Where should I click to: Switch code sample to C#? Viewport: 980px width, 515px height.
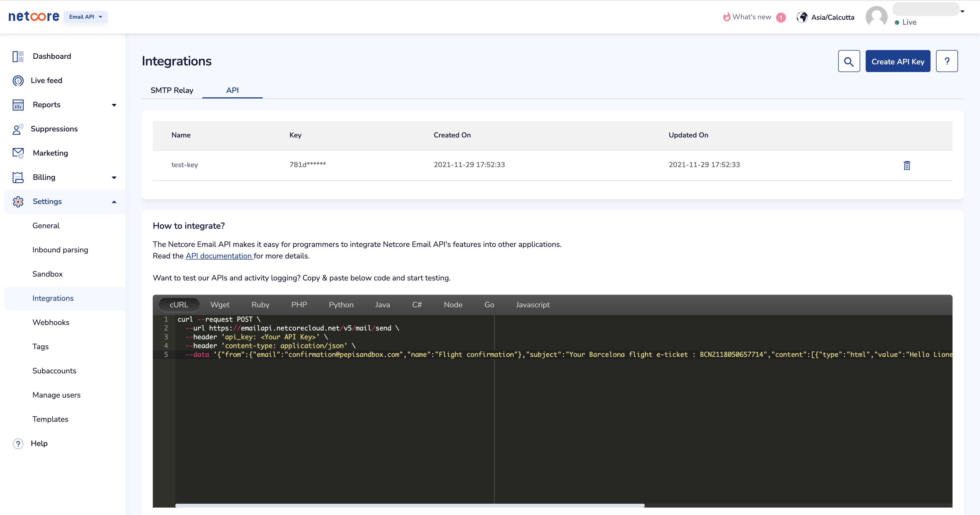(x=417, y=305)
